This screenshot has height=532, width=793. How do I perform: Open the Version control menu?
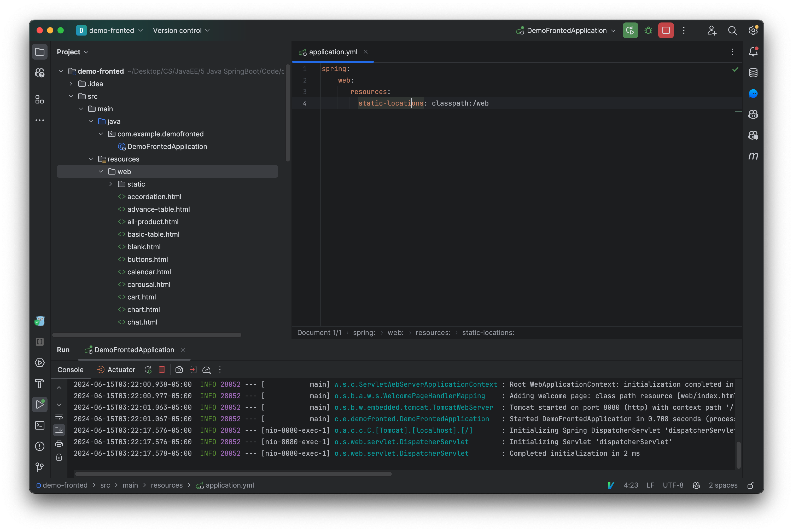click(x=181, y=30)
